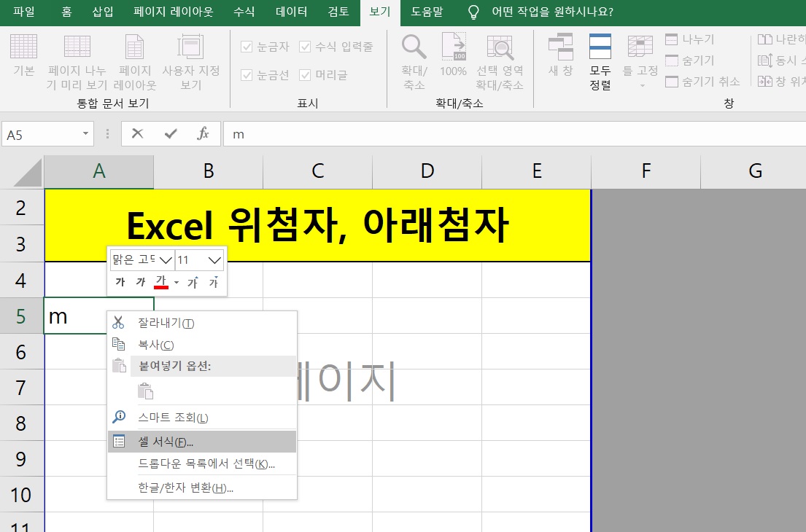This screenshot has width=806, height=532.
Task: Open the Name Box dropdown arrow
Action: 85,134
